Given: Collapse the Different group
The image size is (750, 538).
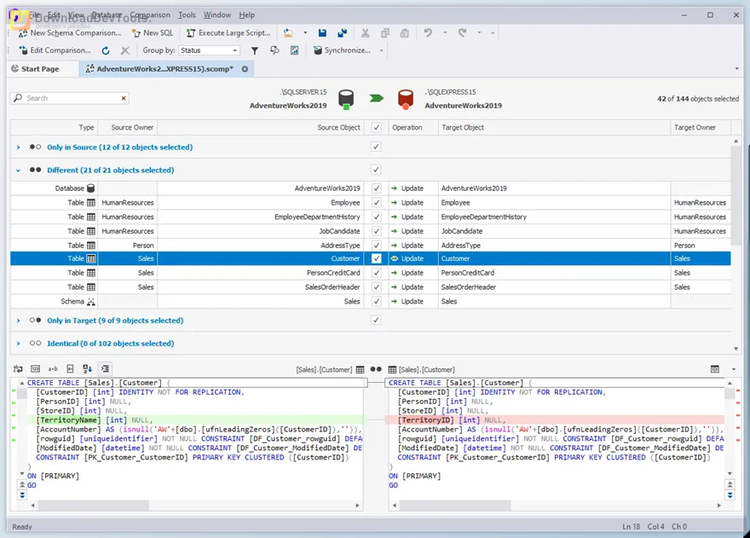Looking at the screenshot, I should pyautogui.click(x=18, y=170).
